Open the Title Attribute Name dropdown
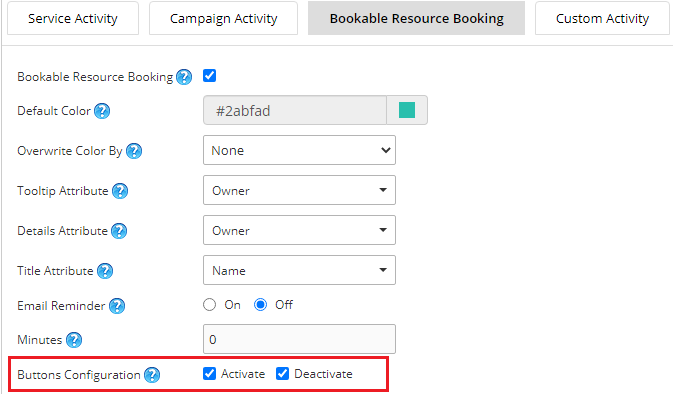This screenshot has height=394, width=673. tap(299, 270)
